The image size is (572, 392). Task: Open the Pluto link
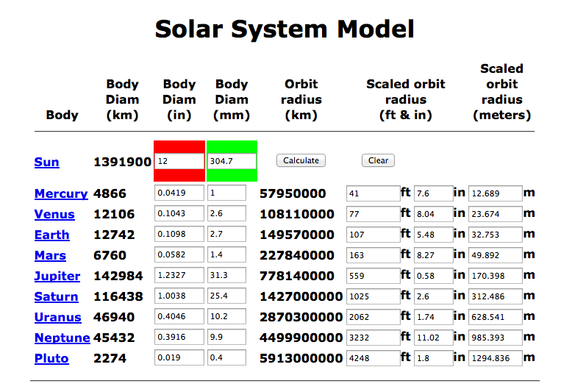51,358
